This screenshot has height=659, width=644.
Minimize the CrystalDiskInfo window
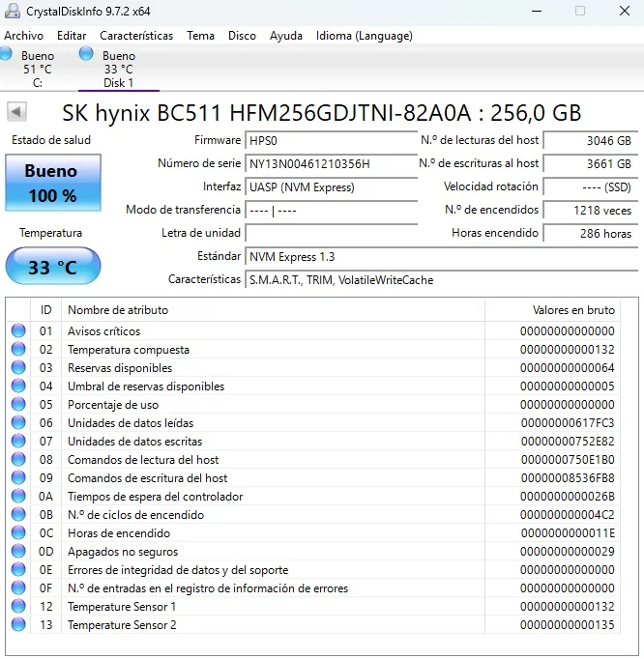[x=537, y=11]
